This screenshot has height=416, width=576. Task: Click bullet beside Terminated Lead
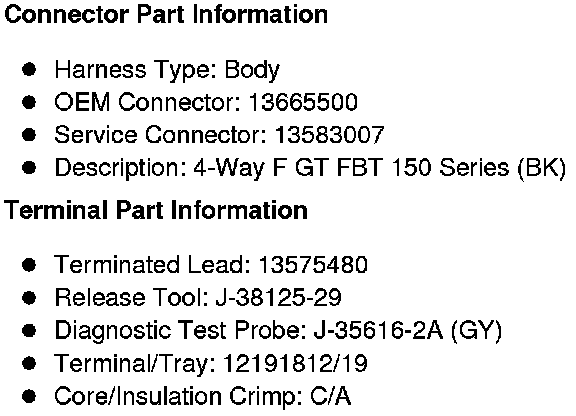[x=29, y=265]
